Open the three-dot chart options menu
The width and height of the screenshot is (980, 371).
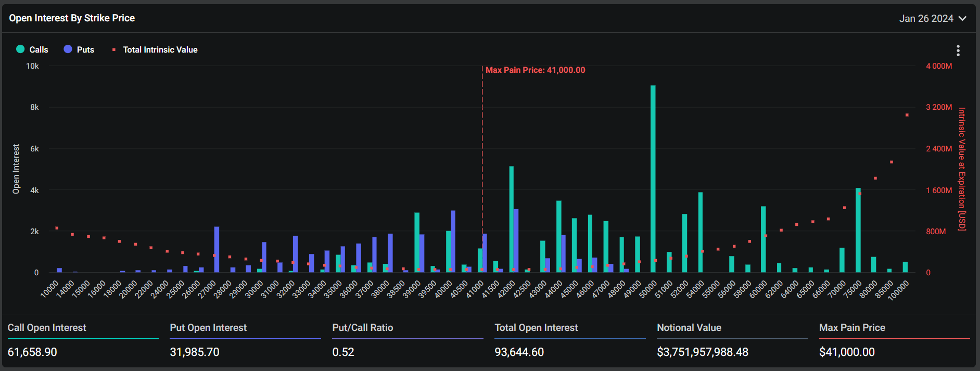click(958, 50)
